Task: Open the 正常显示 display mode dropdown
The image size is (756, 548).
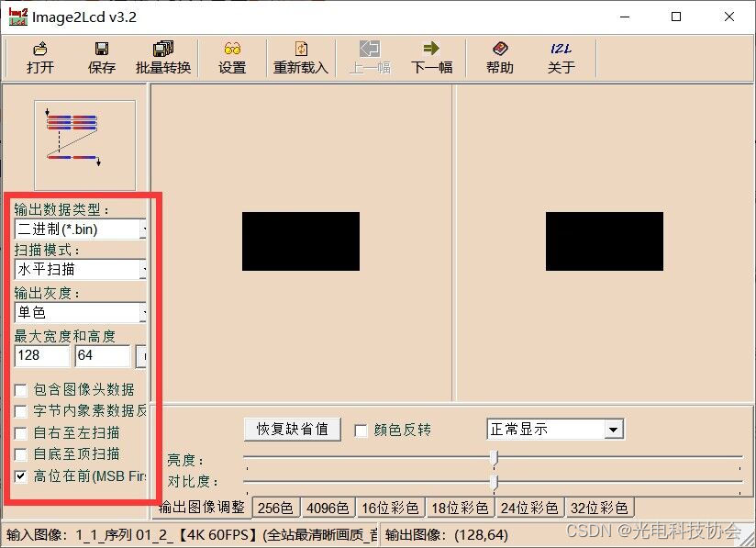Action: tap(615, 429)
